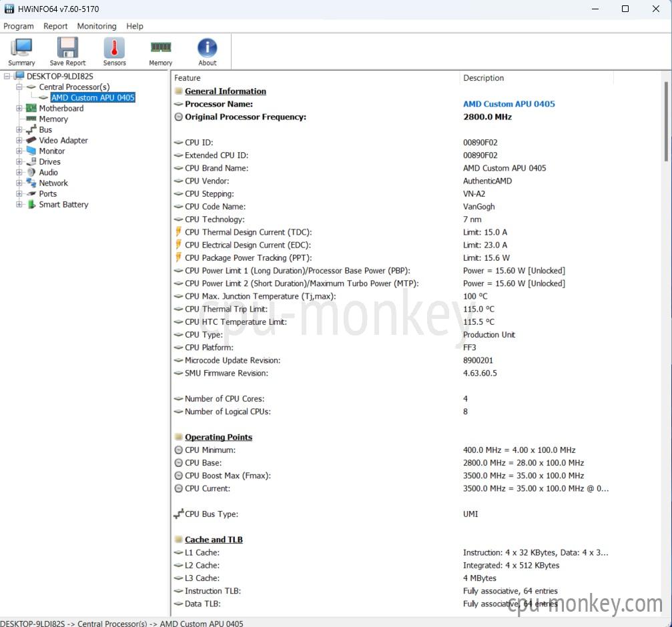The height and width of the screenshot is (627, 672).
Task: Select the CPU Vendor AuthenticAMD value
Action: [487, 181]
